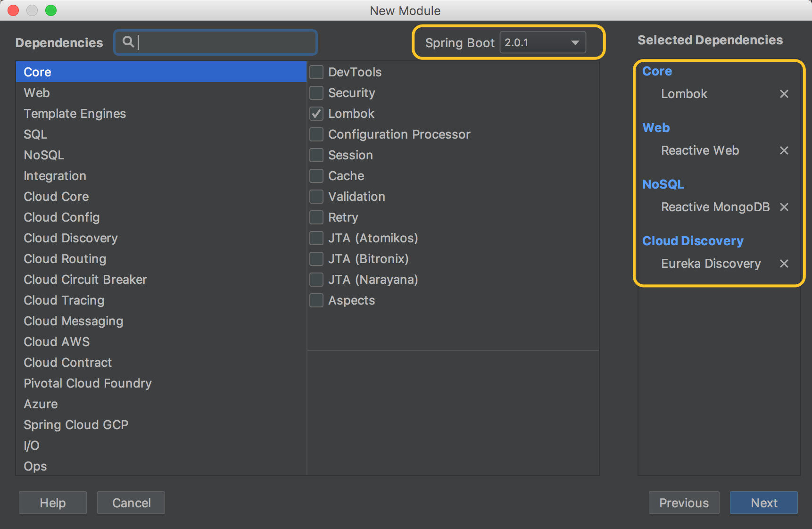Screen dimensions: 812x529
Task: Select Cloud Discovery in the category list
Action: [x=161, y=238]
